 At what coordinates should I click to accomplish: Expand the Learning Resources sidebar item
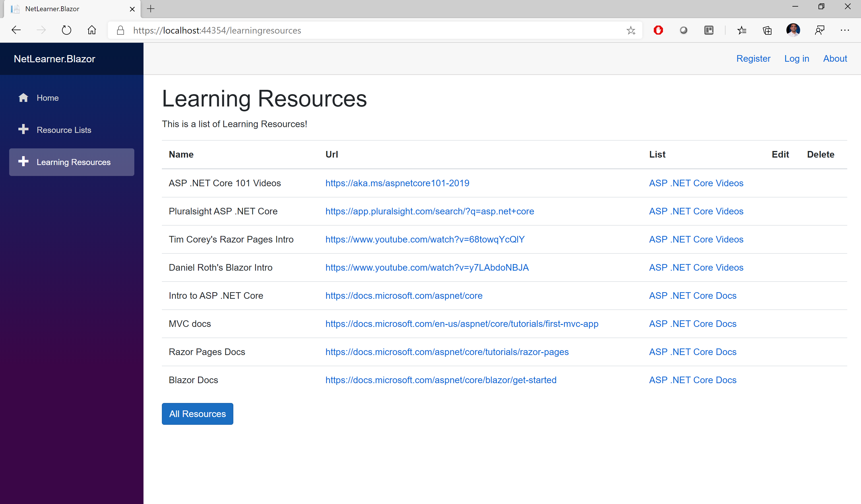pos(71,162)
